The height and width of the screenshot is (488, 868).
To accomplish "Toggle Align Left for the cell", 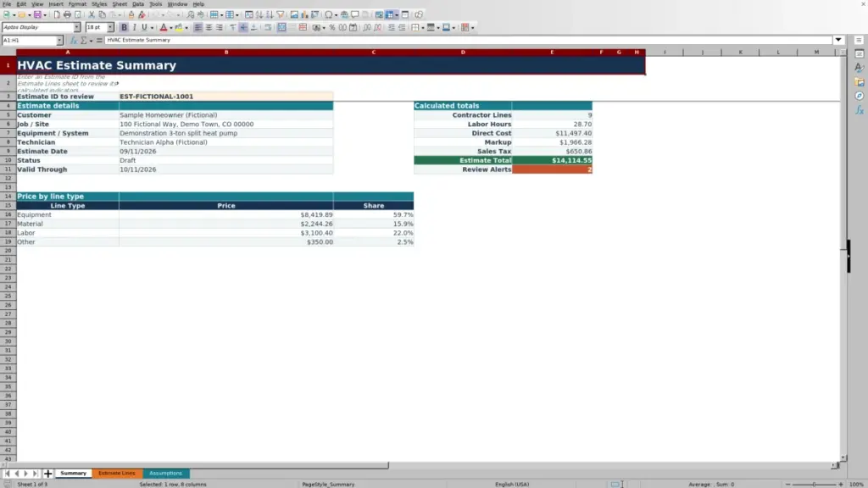I will click(198, 28).
